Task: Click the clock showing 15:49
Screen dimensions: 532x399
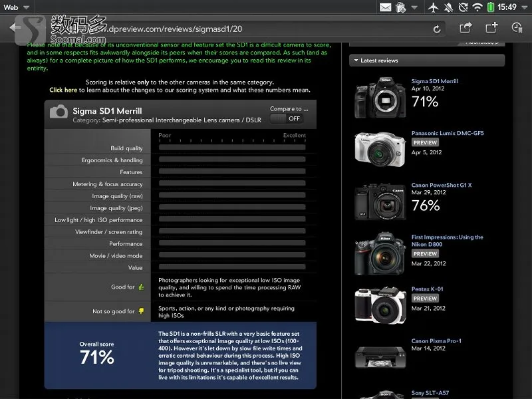Action: (x=507, y=7)
